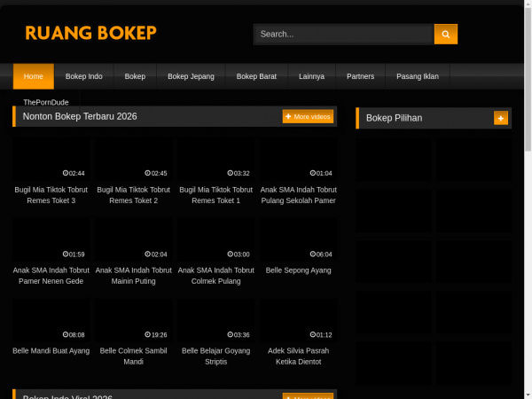Expand the Lainnya menu item
532x399 pixels.
(311, 76)
